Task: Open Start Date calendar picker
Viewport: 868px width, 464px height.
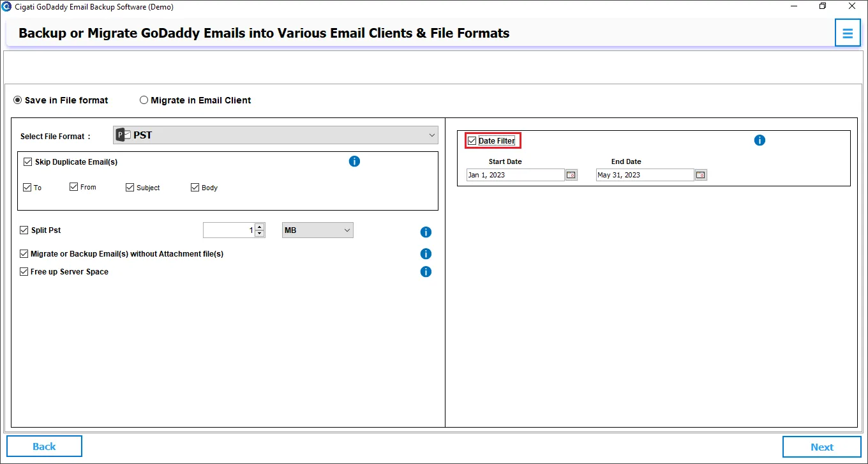Action: [x=571, y=175]
